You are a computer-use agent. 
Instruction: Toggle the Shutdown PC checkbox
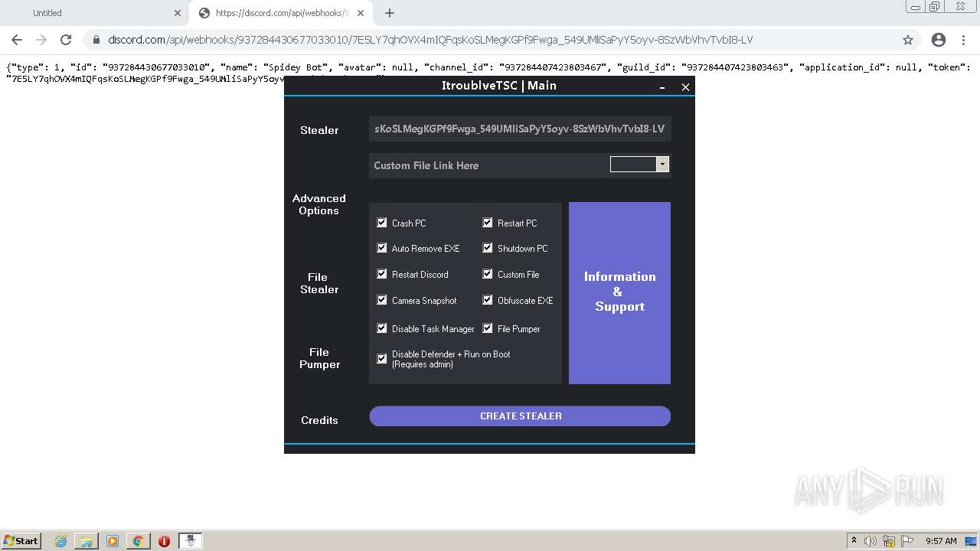click(487, 248)
